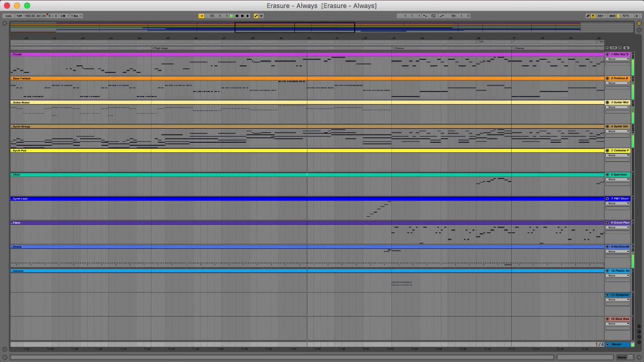The height and width of the screenshot is (362, 644).
Task: Enable KEY map mode
Action: click(601, 16)
